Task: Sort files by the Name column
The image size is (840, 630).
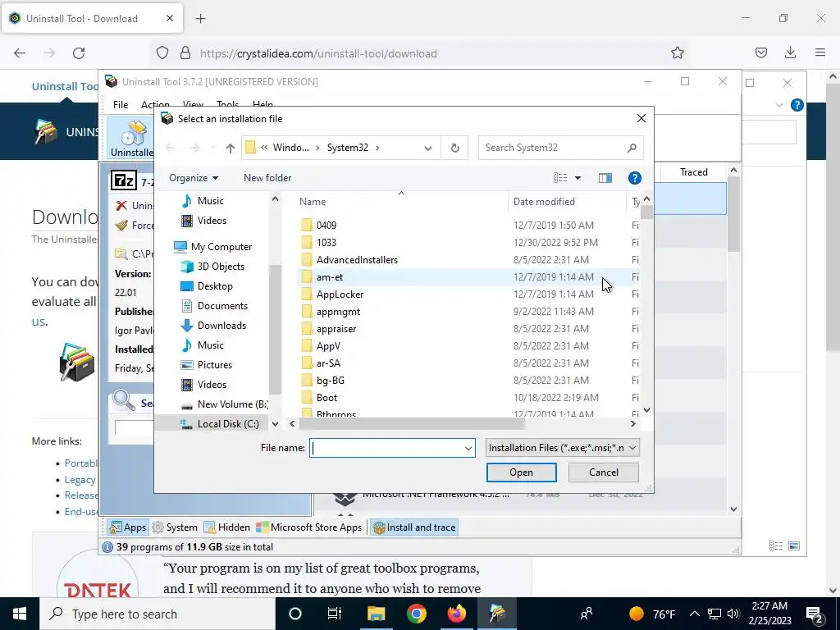Action: point(313,202)
